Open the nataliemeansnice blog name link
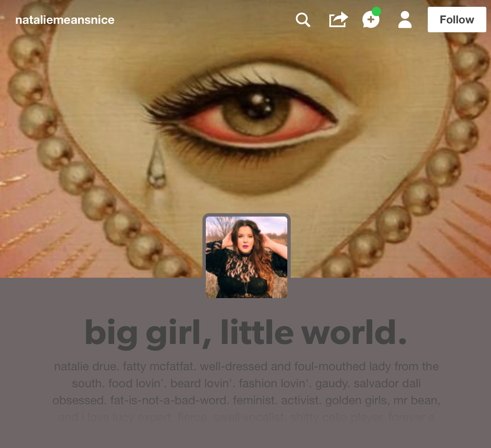This screenshot has height=448, width=491. pos(65,20)
